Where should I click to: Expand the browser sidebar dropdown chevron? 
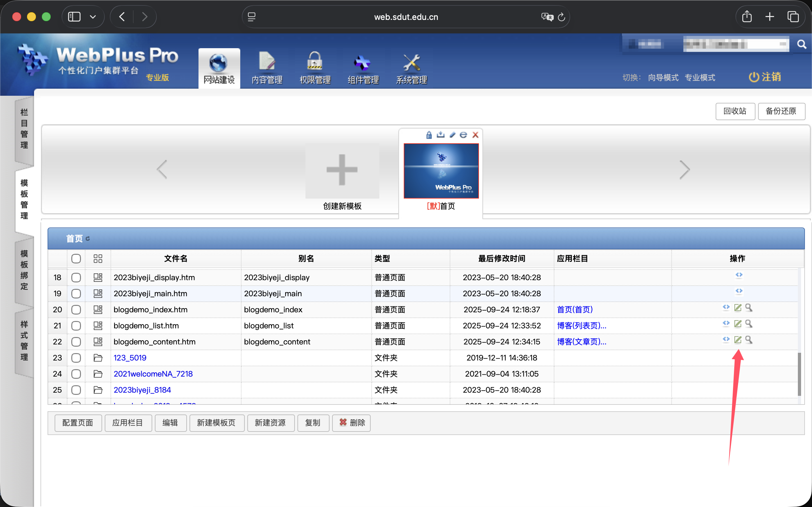93,16
